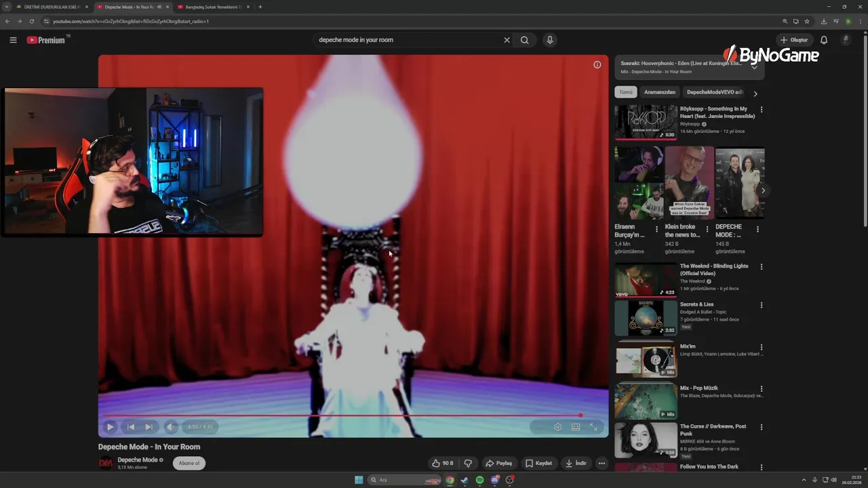The height and width of the screenshot is (488, 868).
Task: Open the player settings gear
Action: click(557, 427)
